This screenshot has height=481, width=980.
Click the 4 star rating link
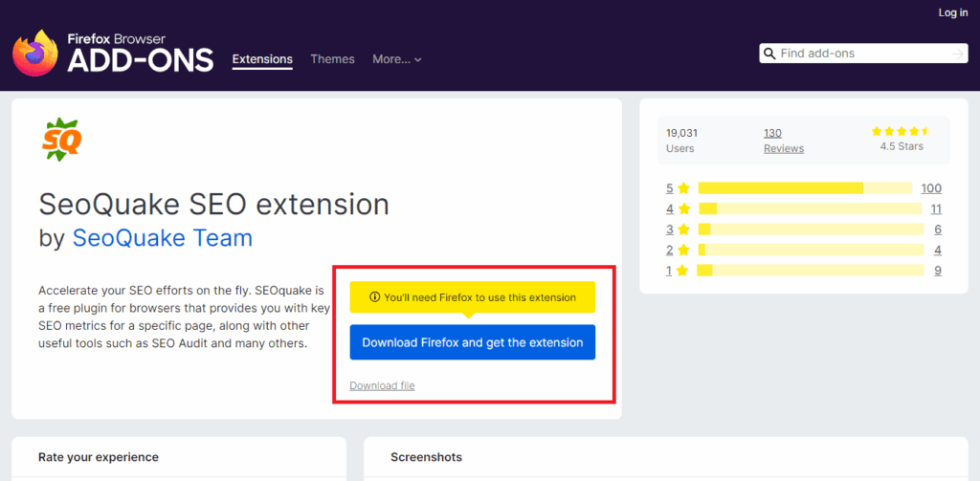[678, 208]
